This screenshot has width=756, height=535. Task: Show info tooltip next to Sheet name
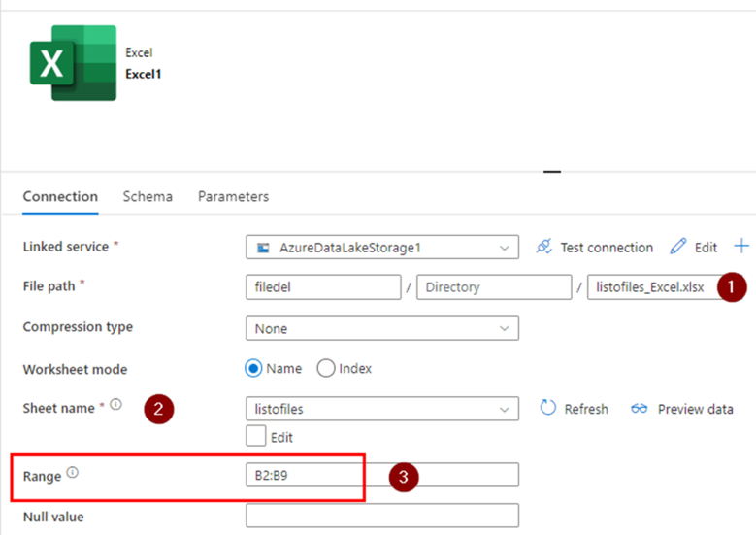coord(115,404)
